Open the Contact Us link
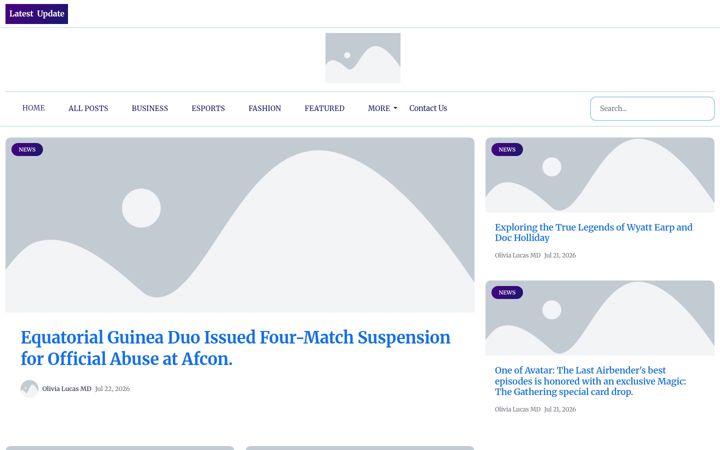 click(428, 108)
